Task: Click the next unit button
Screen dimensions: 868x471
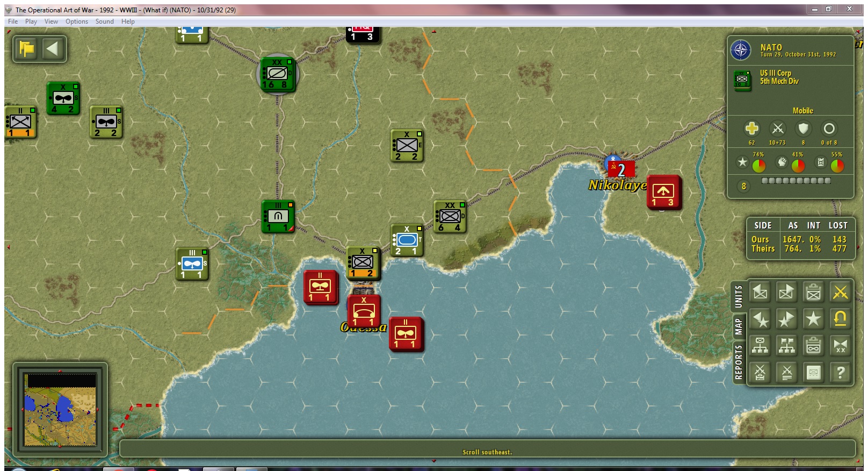Action: coord(786,292)
